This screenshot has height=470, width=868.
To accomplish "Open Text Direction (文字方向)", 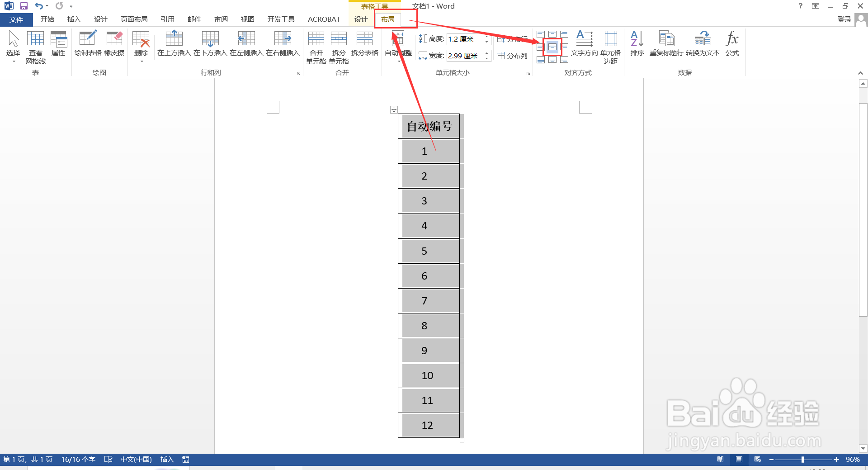I will [x=585, y=44].
